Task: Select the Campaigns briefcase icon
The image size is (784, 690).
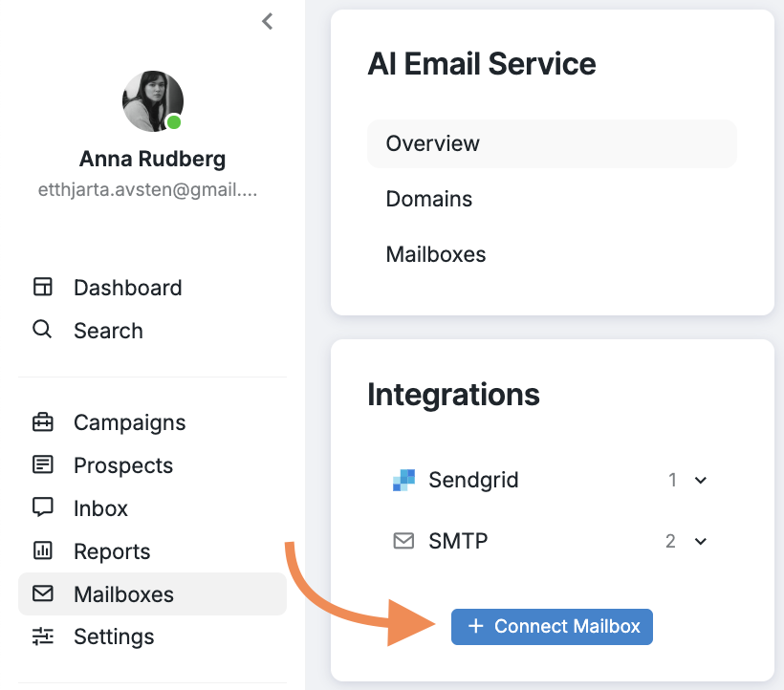Action: [x=42, y=422]
